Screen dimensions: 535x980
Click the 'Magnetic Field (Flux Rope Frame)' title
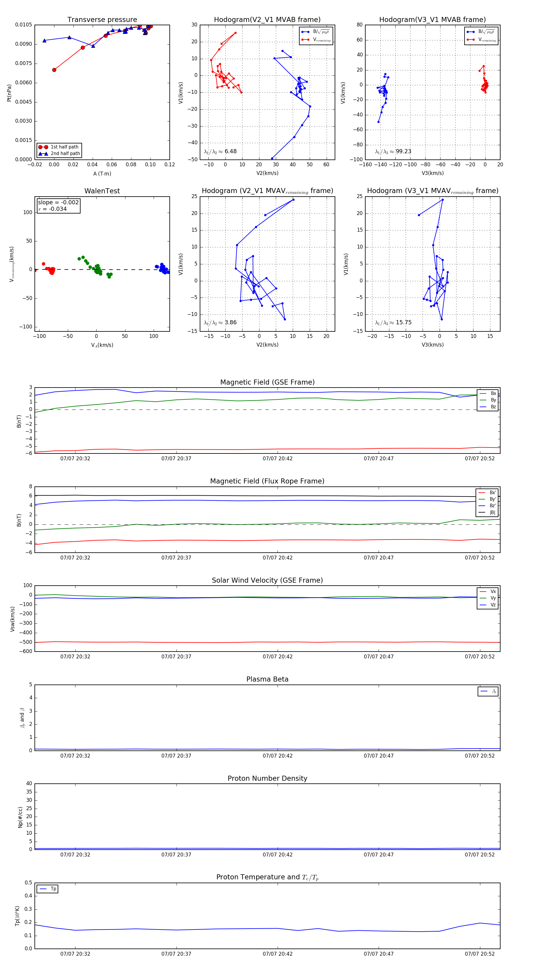point(267,481)
